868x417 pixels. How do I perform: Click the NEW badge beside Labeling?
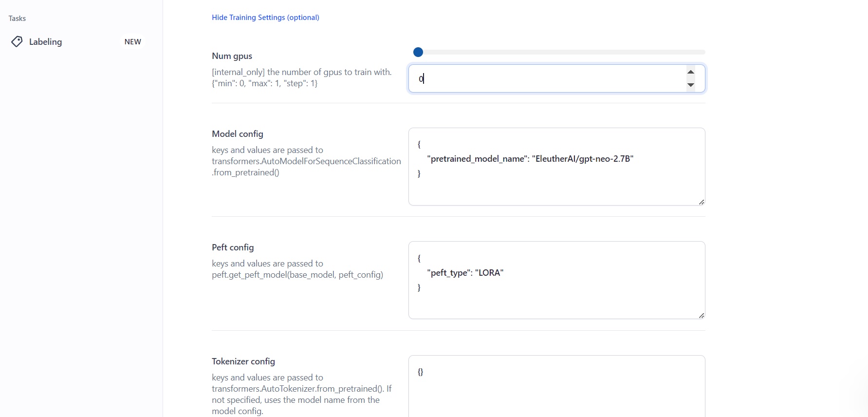(132, 42)
